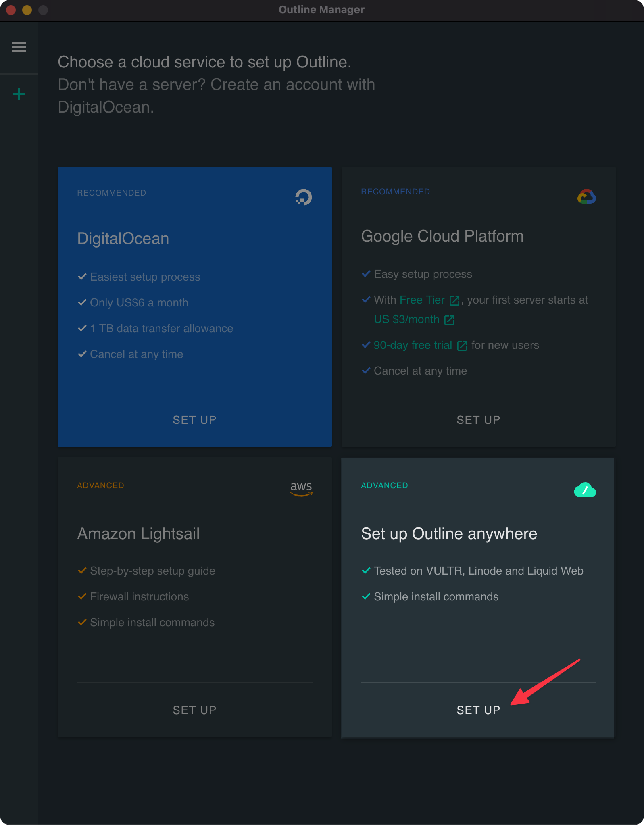This screenshot has width=644, height=825.
Task: Click 'Choose a cloud service to set up Outline.' heading
Action: pos(205,62)
